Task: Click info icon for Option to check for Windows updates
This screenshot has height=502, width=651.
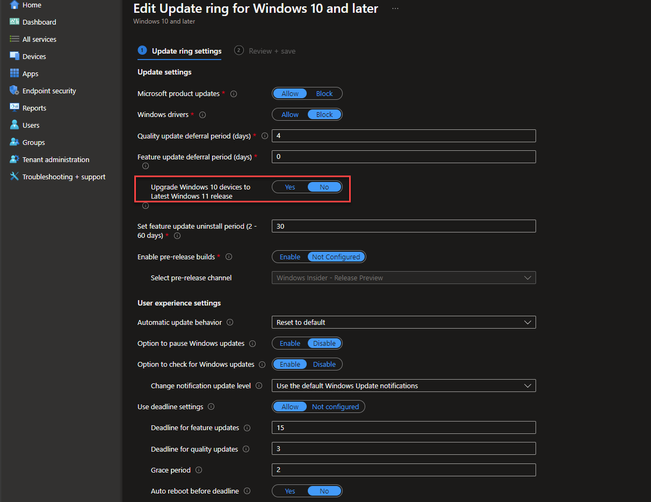Action: click(x=262, y=365)
